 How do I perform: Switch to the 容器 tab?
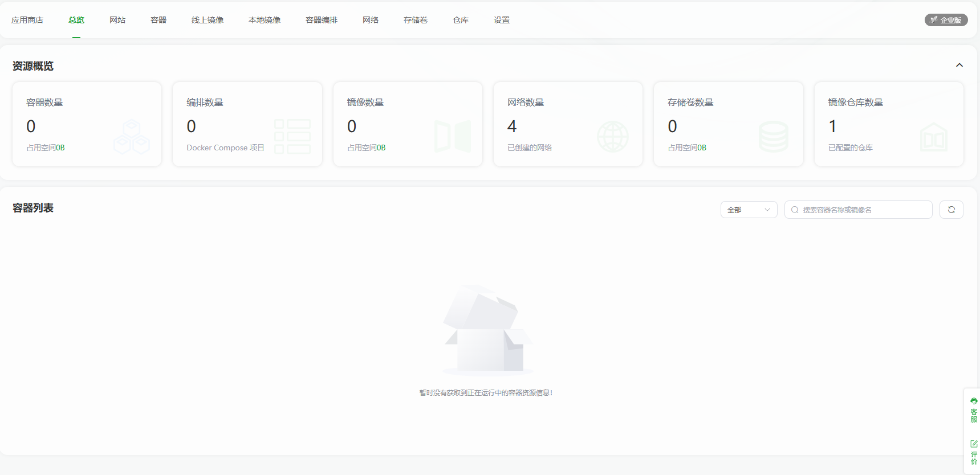158,20
